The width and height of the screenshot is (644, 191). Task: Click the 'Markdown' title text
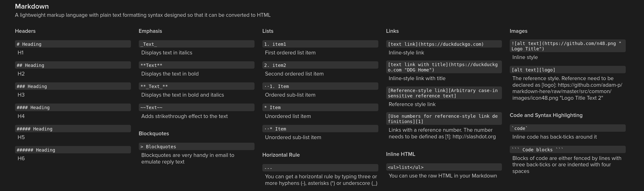coord(32,6)
